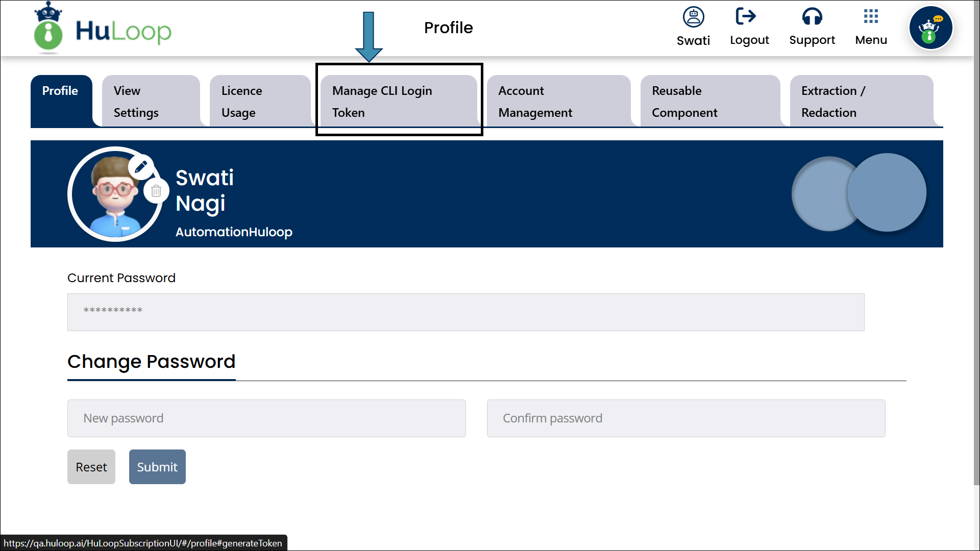Go to Account Management tab

coord(558,101)
